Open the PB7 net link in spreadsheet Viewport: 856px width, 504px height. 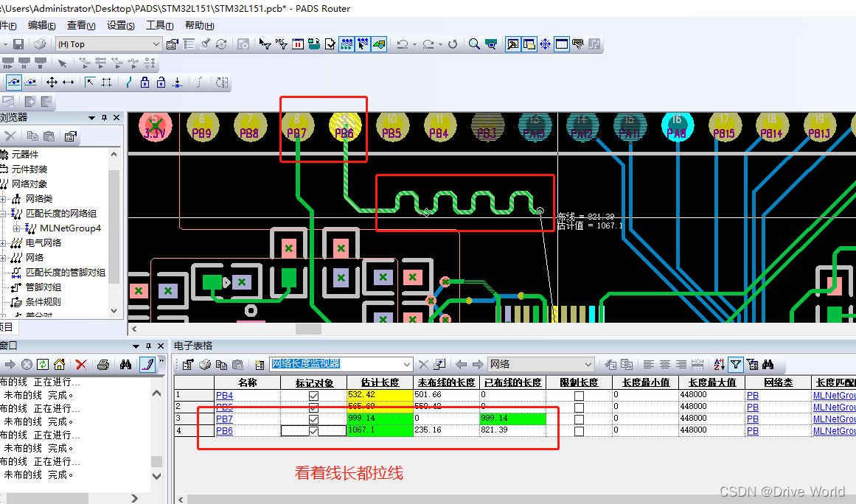point(224,419)
